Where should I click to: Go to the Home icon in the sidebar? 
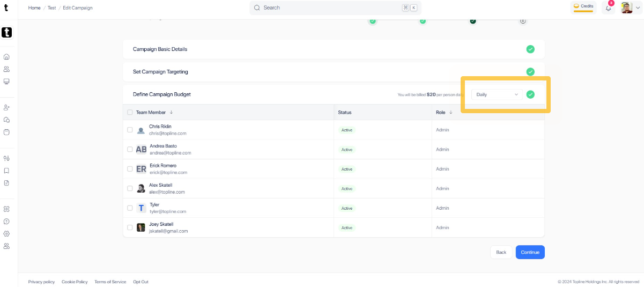(x=6, y=57)
